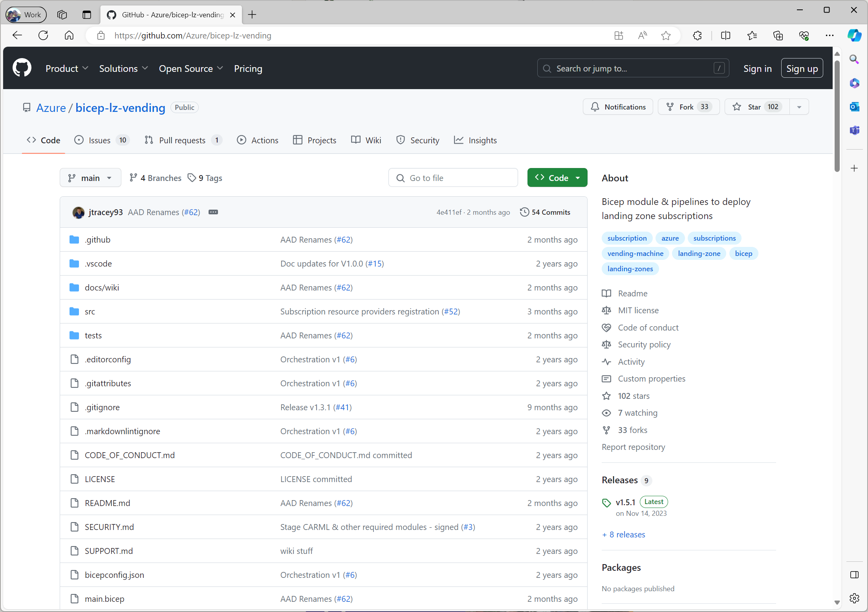Click the sidebar search magnifier icon
Image resolution: width=868 pixels, height=612 pixels.
(854, 59)
